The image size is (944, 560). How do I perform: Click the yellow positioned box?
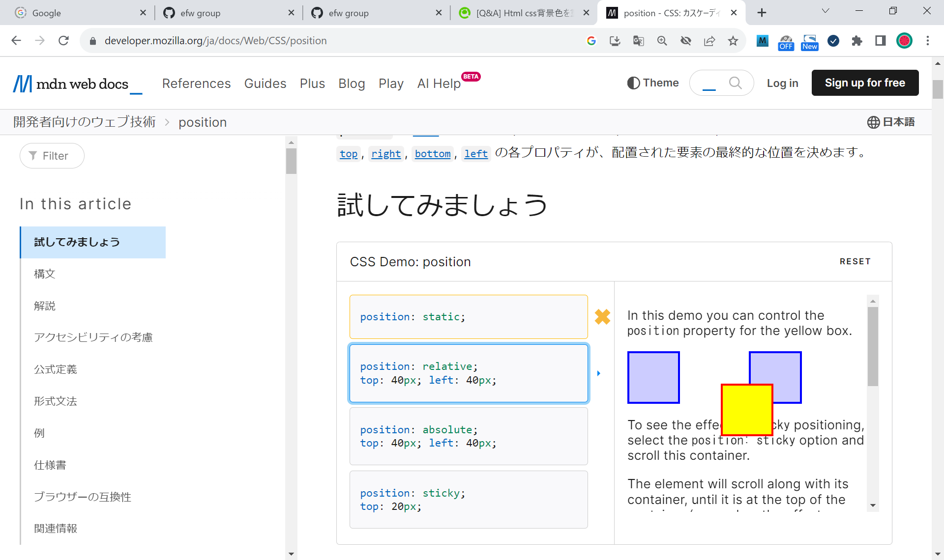pos(746,410)
